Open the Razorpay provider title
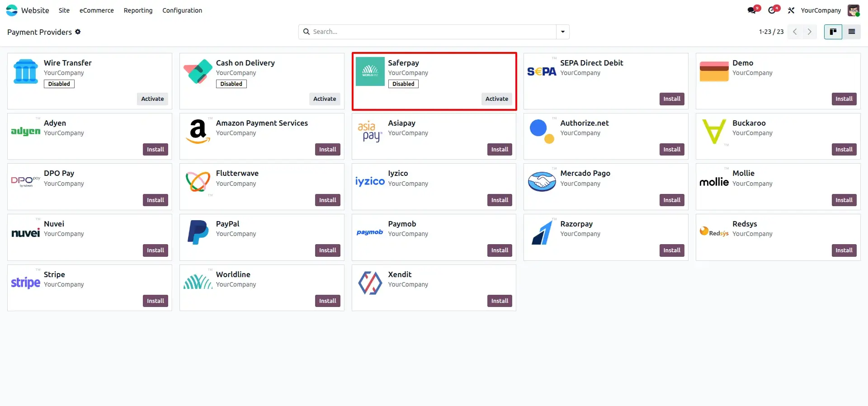 tap(576, 224)
